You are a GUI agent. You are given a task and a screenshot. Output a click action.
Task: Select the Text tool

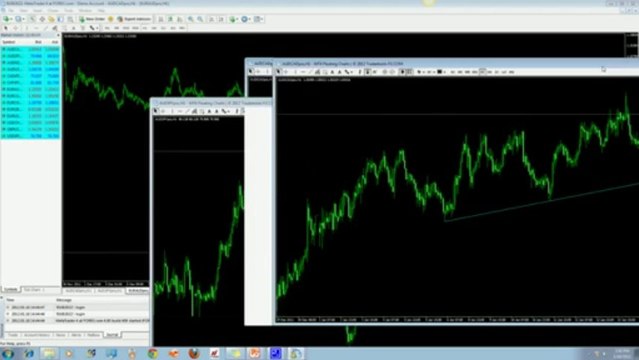[73, 28]
